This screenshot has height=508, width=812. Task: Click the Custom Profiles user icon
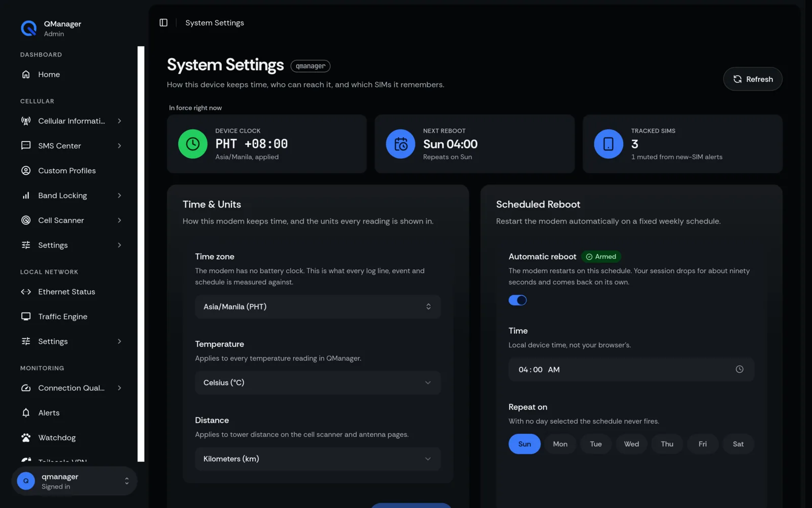[26, 171]
